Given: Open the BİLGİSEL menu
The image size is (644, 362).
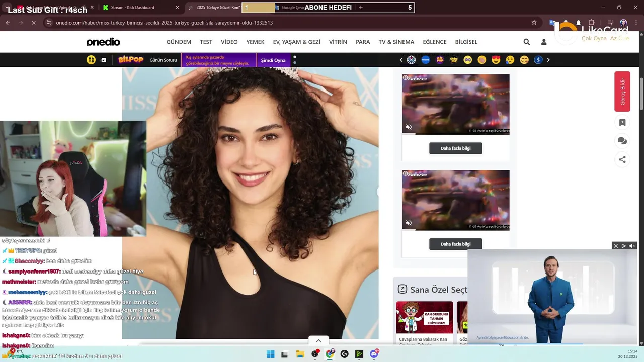Looking at the screenshot, I should click(x=466, y=42).
